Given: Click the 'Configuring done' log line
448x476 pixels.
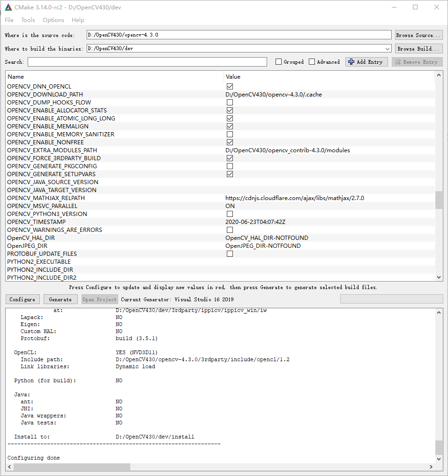Looking at the screenshot, I should [x=34, y=458].
